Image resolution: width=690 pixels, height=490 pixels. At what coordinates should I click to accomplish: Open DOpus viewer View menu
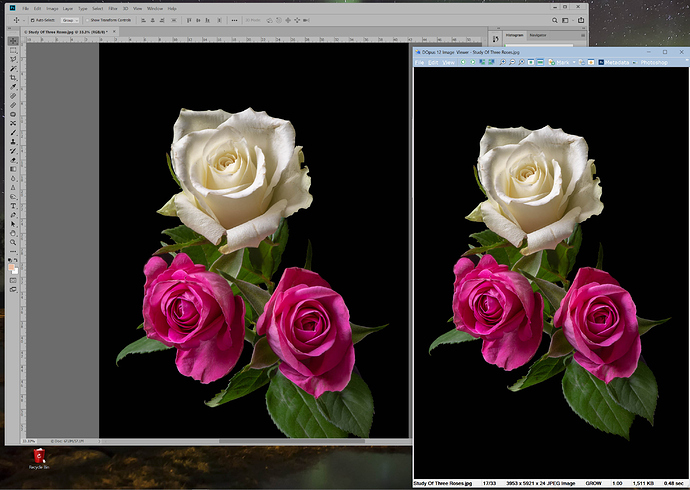(x=448, y=62)
